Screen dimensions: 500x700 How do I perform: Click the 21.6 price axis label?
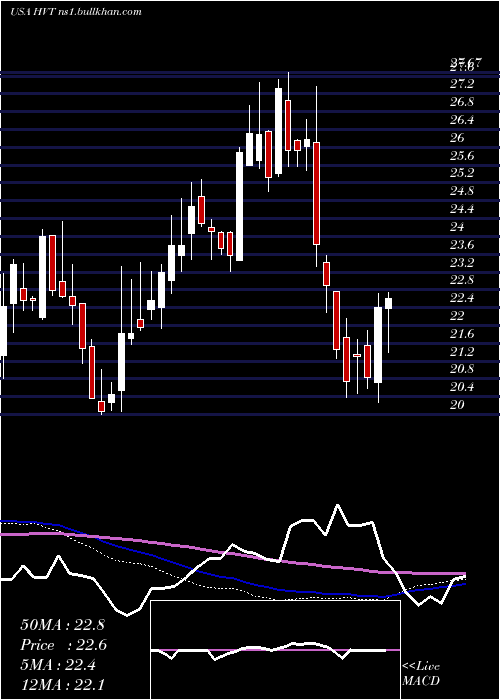coord(462,333)
